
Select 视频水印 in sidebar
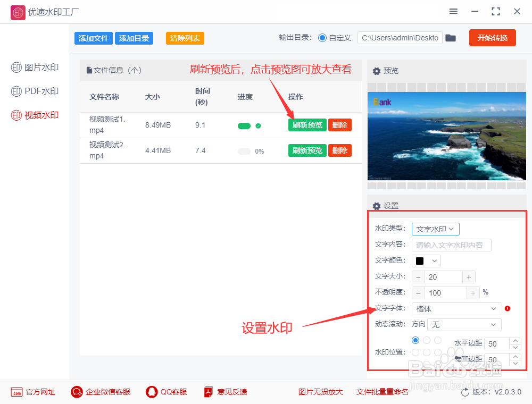pos(35,115)
